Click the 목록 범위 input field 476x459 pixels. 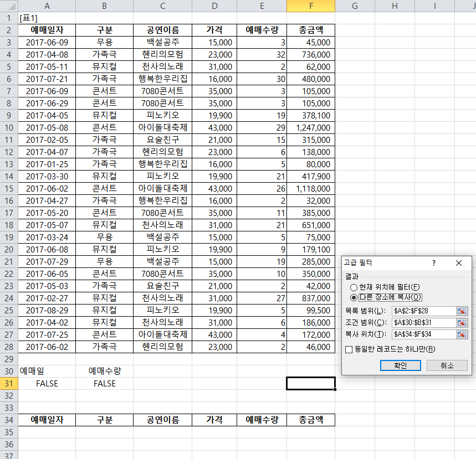(x=423, y=311)
